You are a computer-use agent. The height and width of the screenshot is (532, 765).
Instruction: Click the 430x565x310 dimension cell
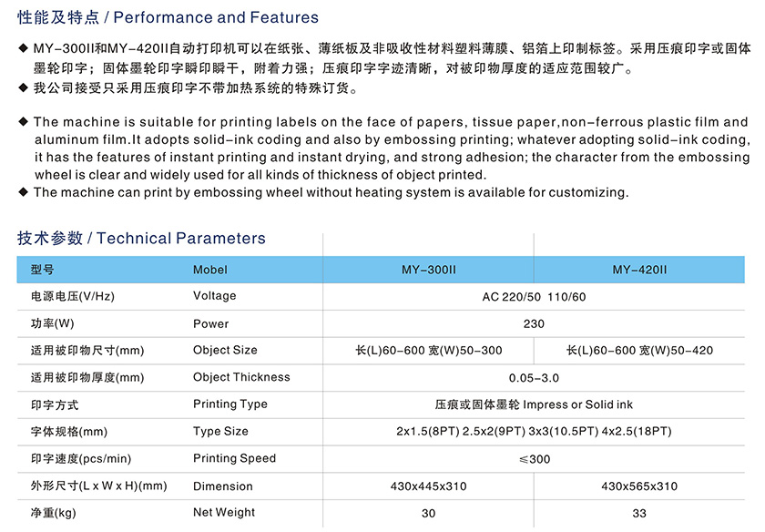click(x=639, y=486)
